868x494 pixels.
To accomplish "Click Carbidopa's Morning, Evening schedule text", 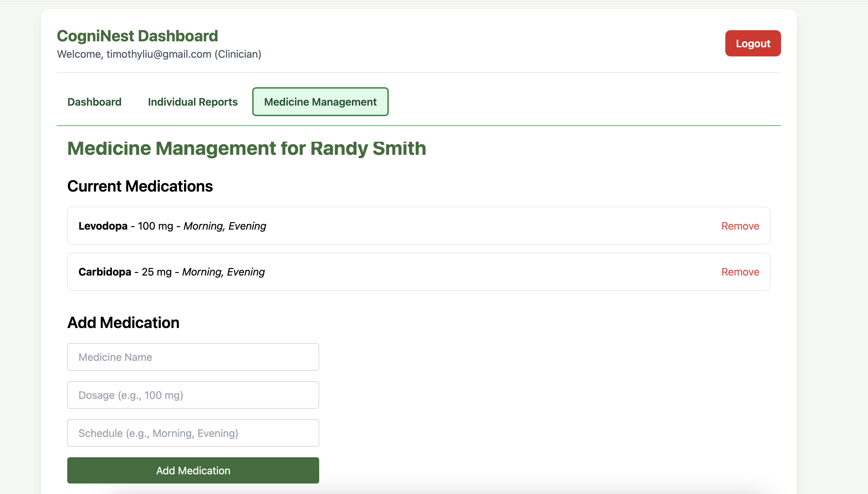I will [223, 272].
